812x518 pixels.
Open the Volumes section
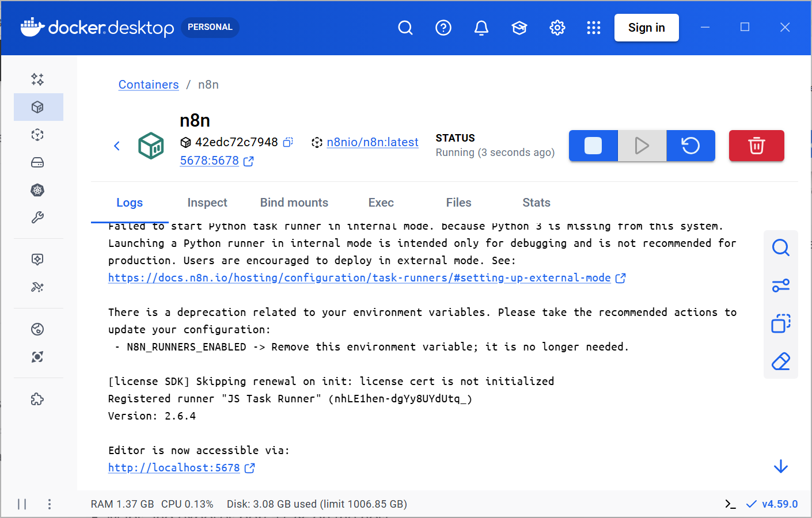37,162
